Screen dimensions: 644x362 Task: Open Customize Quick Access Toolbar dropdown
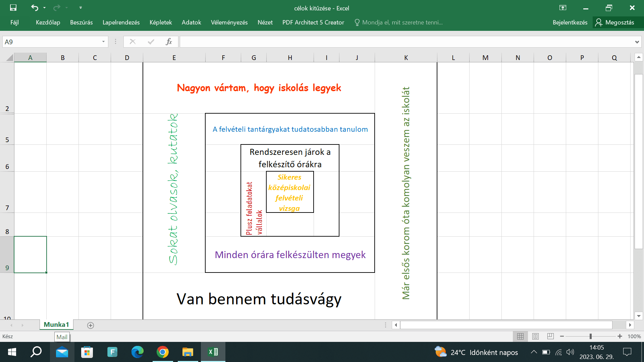[x=80, y=8]
